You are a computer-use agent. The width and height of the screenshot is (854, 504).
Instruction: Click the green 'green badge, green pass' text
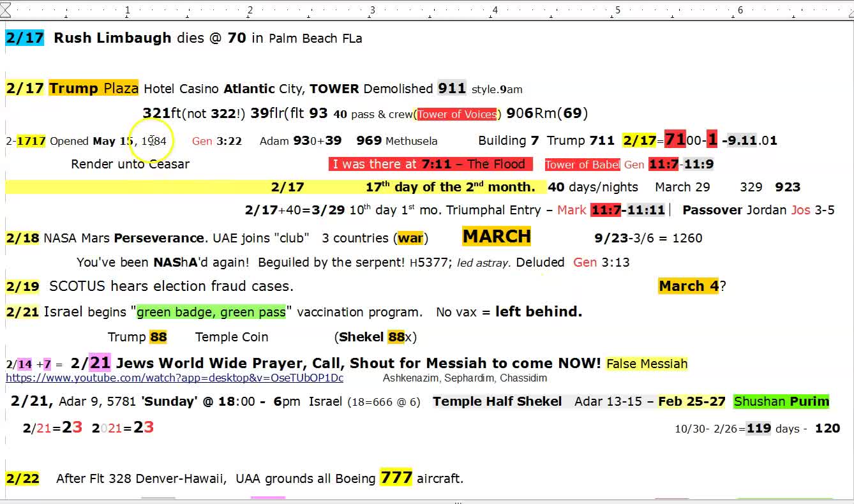[211, 312]
